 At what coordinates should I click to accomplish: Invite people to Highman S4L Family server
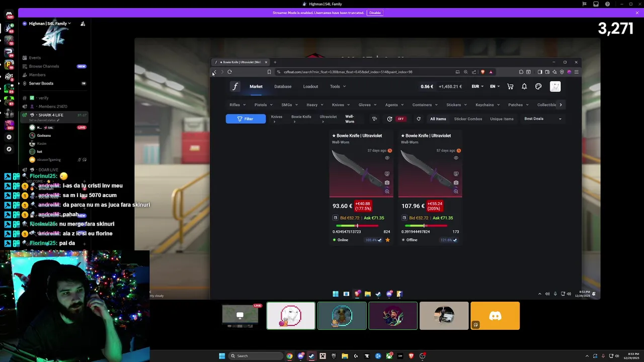coord(83,24)
